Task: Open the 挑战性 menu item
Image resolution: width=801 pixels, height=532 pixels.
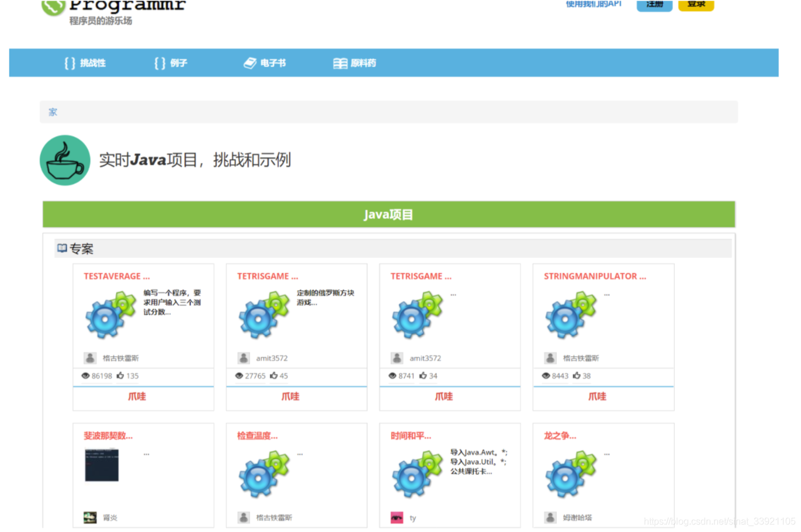Action: pyautogui.click(x=85, y=63)
